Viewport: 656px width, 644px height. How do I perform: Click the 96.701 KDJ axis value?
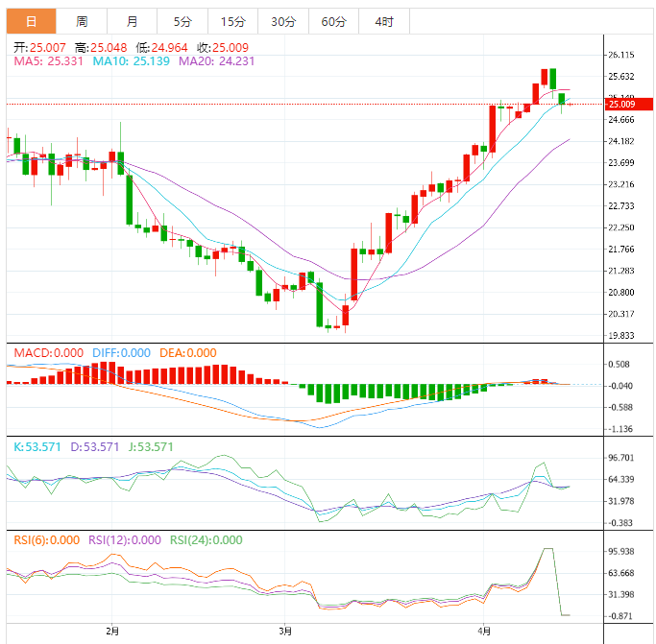pyautogui.click(x=621, y=458)
